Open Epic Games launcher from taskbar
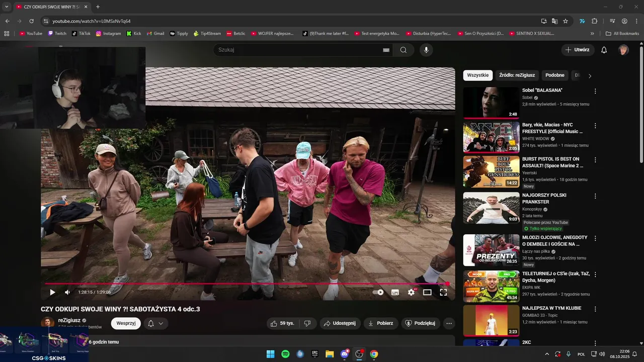Screen dimensions: 644x362 315,354
